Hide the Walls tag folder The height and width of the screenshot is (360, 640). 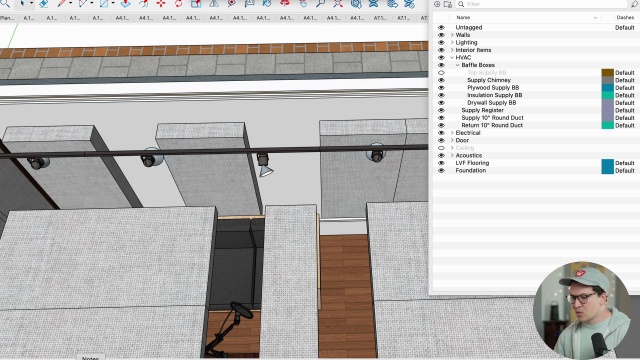(441, 35)
